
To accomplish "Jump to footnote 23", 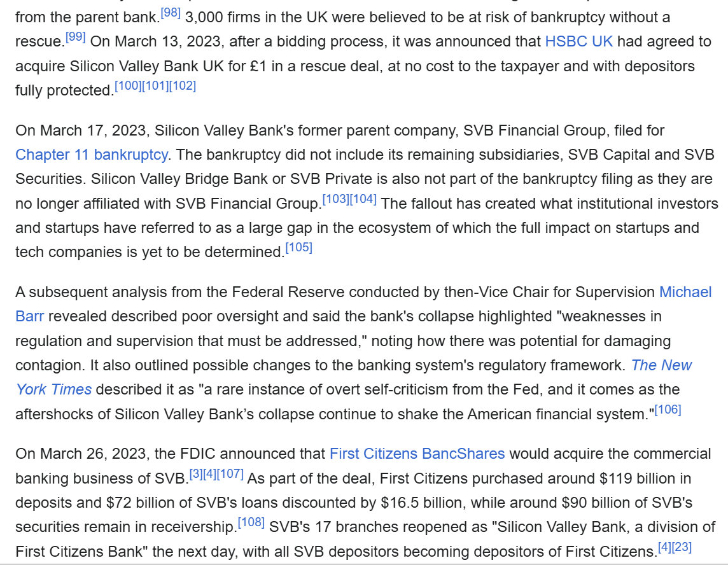I will (x=682, y=547).
